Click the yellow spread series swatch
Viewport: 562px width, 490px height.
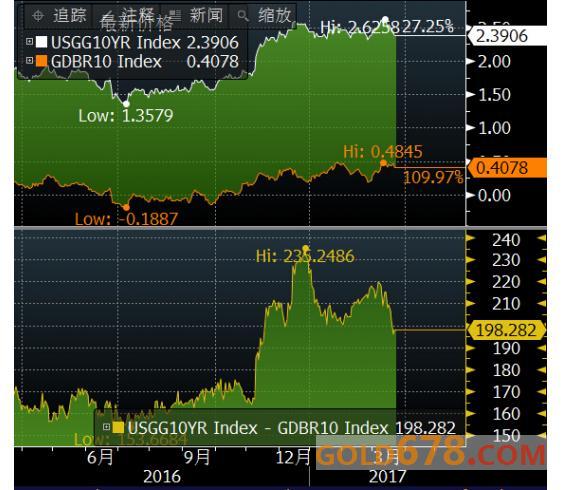(x=118, y=427)
